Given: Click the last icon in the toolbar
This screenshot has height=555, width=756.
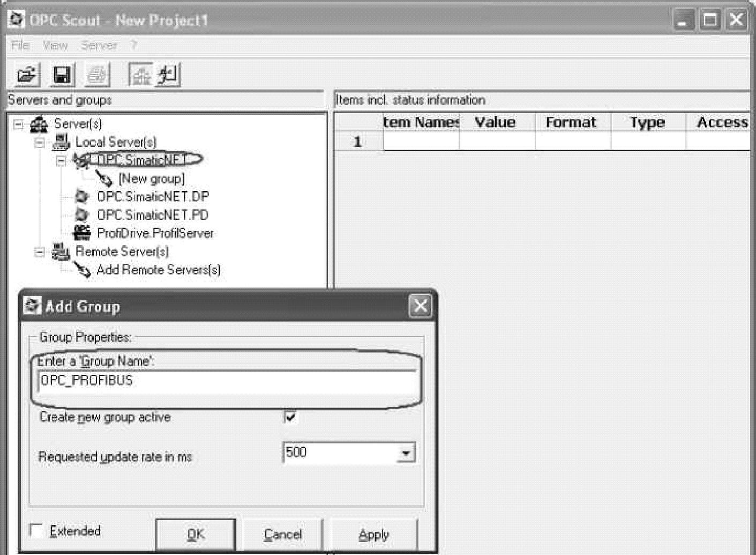Looking at the screenshot, I should coord(168,74).
